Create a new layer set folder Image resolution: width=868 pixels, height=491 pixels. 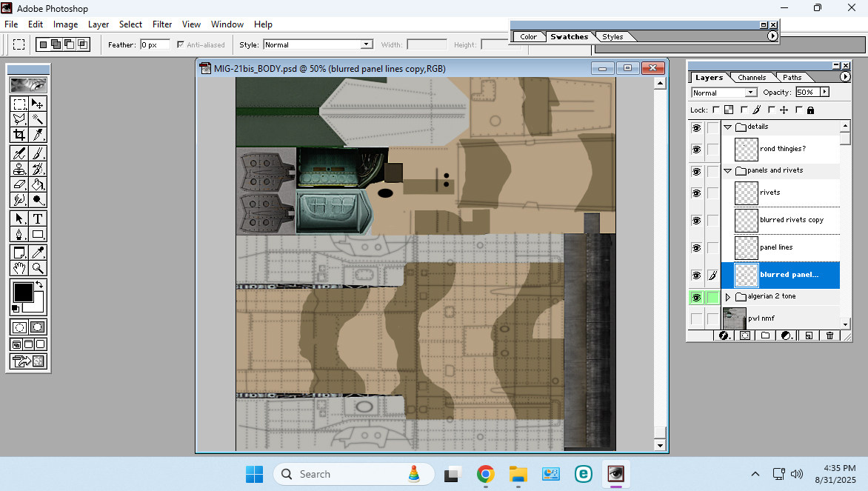point(766,335)
